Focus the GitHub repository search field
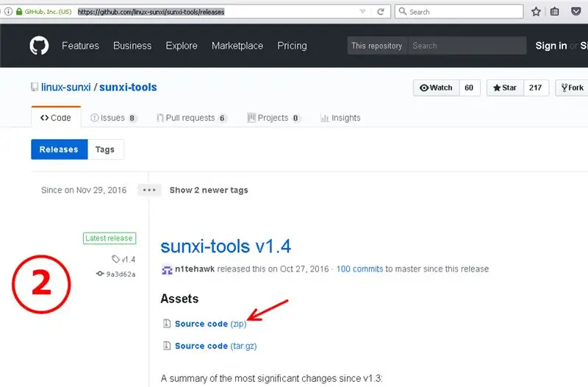 (x=467, y=46)
